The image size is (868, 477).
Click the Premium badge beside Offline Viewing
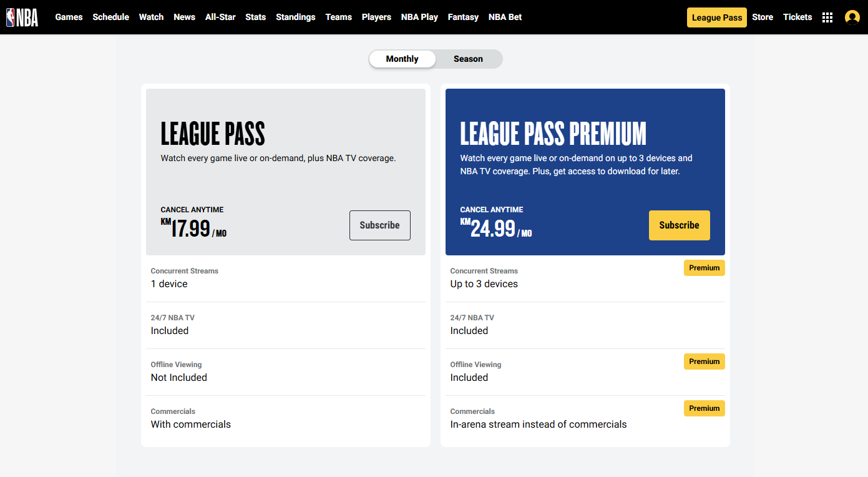coord(705,361)
